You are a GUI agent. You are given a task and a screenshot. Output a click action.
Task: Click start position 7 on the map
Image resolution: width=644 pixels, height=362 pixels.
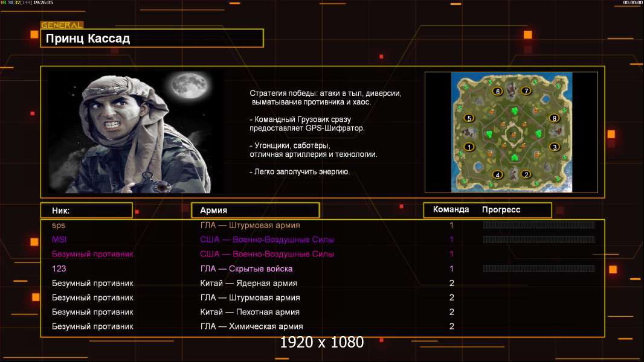click(x=526, y=91)
